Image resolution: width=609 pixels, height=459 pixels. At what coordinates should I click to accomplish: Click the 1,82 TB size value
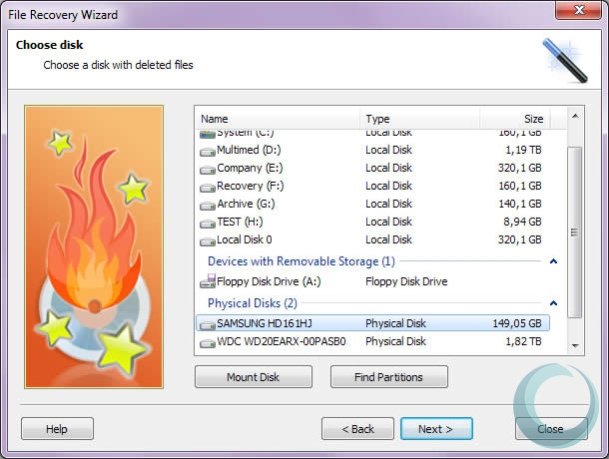click(x=523, y=341)
